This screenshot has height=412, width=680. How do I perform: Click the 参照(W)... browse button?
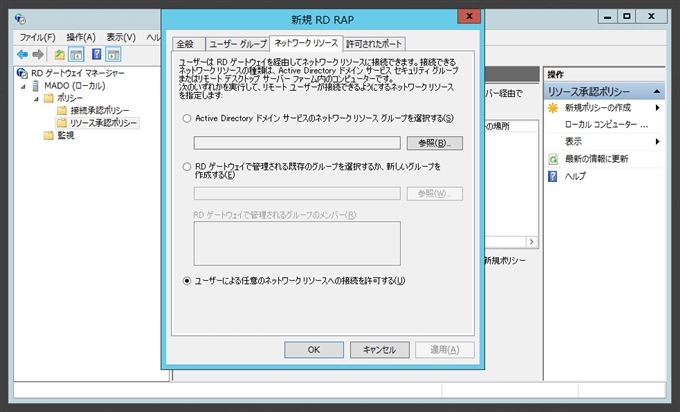point(435,193)
